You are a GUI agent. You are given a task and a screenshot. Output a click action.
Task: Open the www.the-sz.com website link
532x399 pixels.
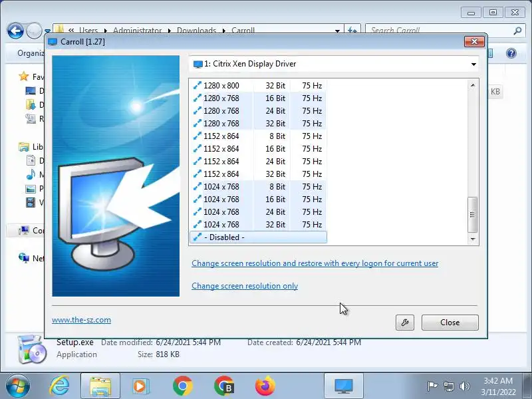[x=81, y=320]
